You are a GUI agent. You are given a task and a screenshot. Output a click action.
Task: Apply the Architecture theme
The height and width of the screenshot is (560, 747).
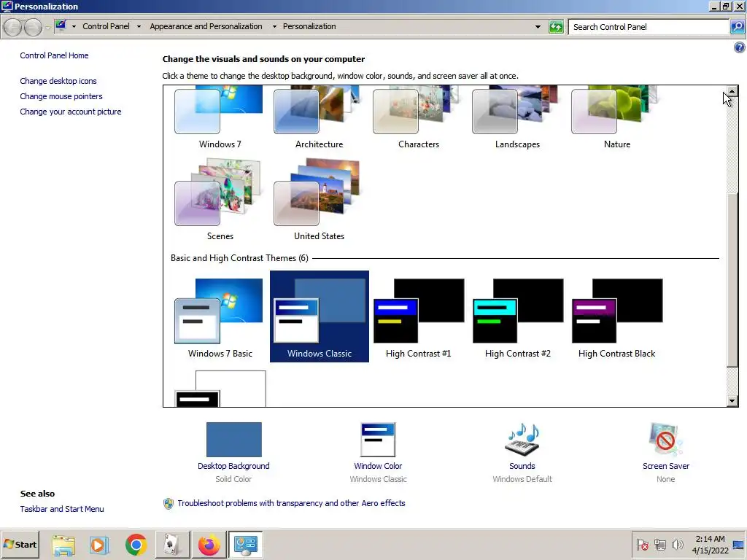point(320,117)
